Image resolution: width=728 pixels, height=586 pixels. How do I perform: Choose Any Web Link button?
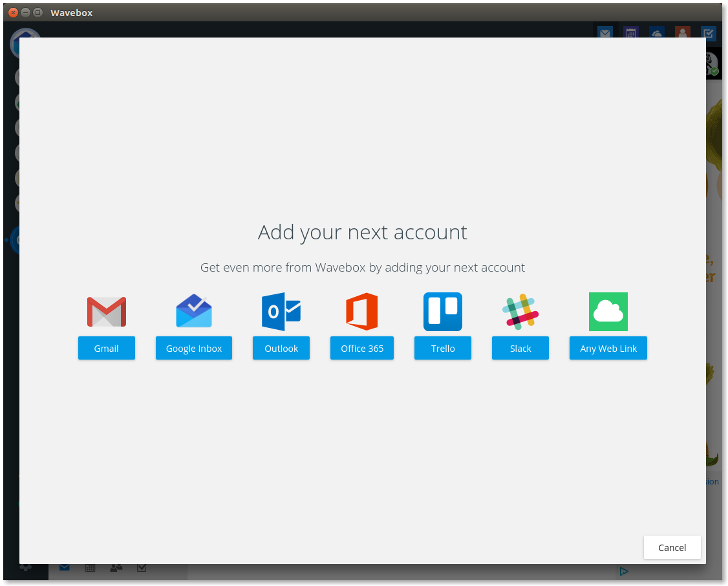608,348
